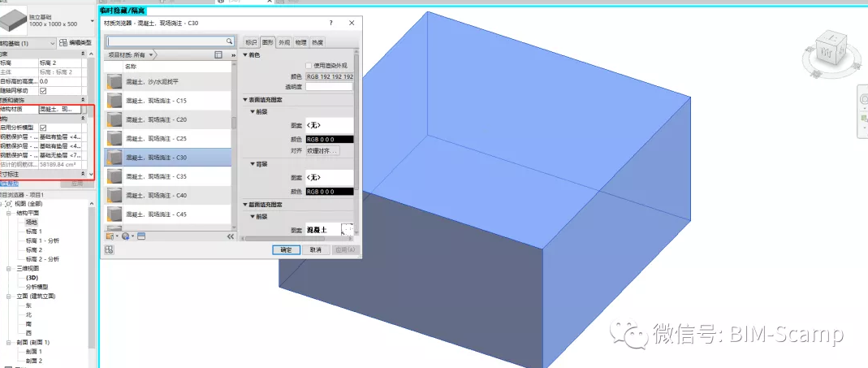This screenshot has width=868, height=368.
Task: Click surface background color RGB 0 0 0
Action: pos(330,191)
